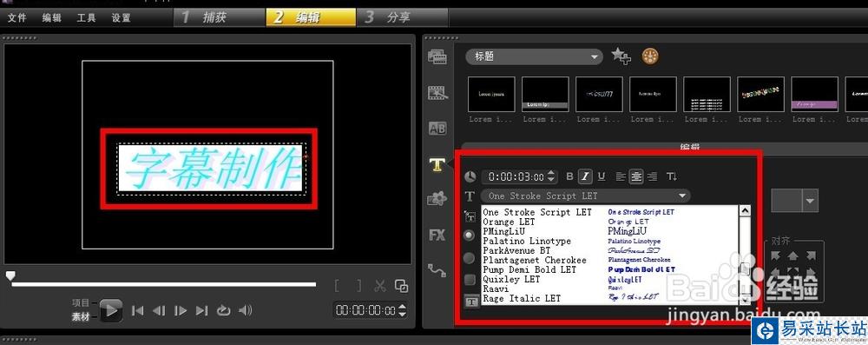Click the speaker volume icon
The height and width of the screenshot is (345, 868).
246,310
